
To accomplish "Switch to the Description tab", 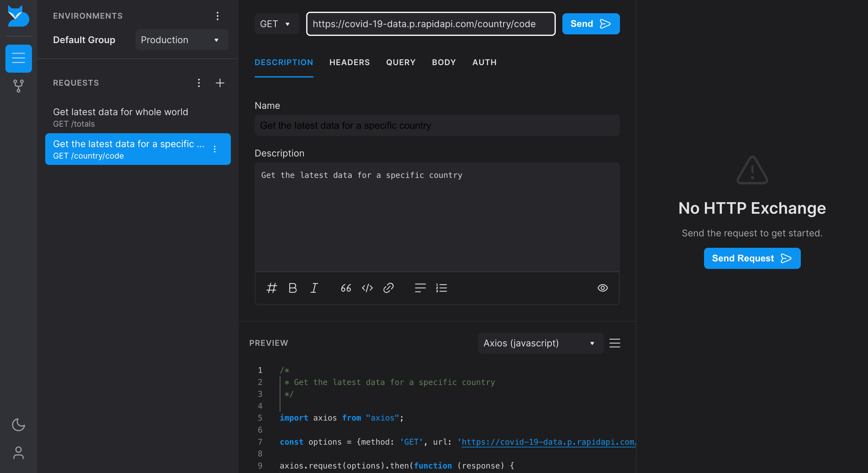I will click(x=284, y=62).
